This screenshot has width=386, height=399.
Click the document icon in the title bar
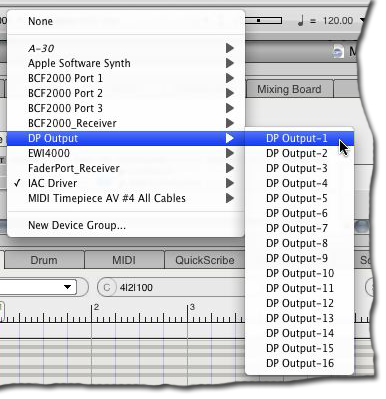coord(338,52)
